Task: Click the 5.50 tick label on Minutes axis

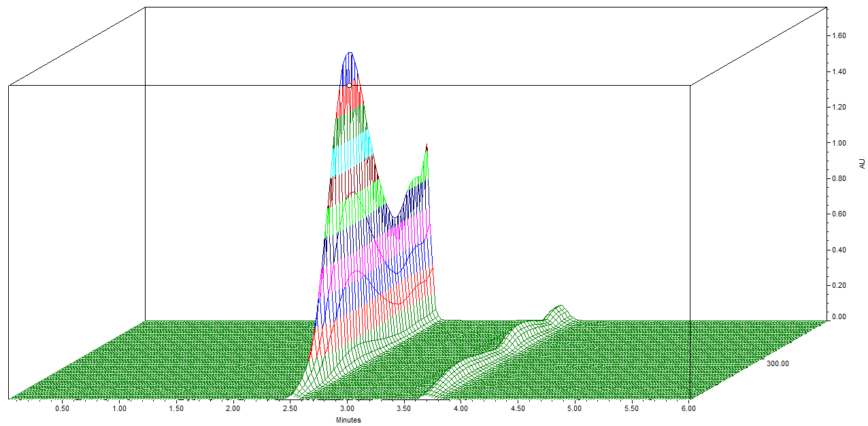Action: click(632, 409)
